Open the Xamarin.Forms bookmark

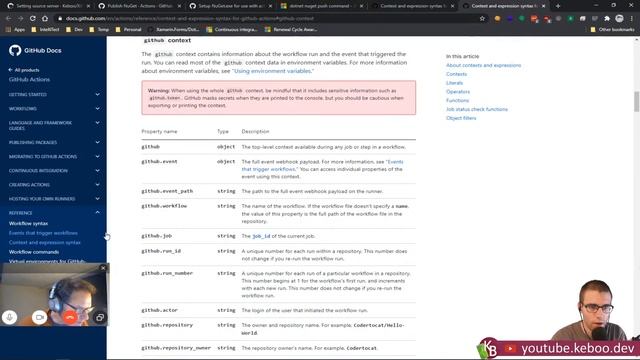coord(174,30)
